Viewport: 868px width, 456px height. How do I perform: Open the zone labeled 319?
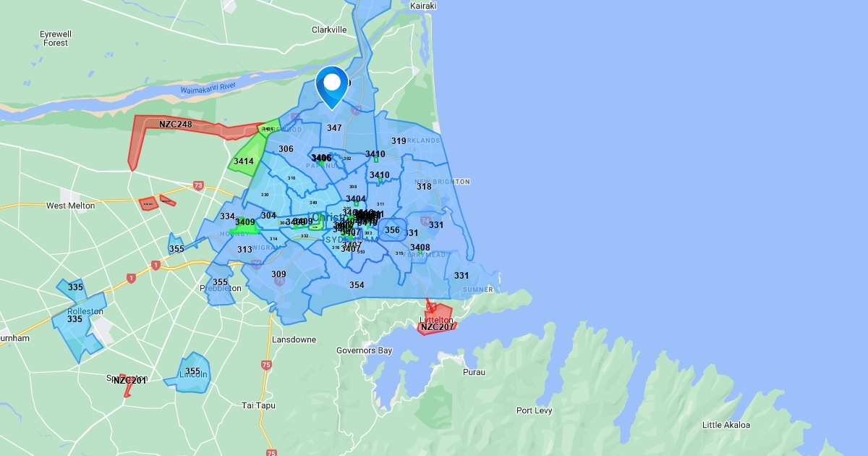tap(399, 141)
